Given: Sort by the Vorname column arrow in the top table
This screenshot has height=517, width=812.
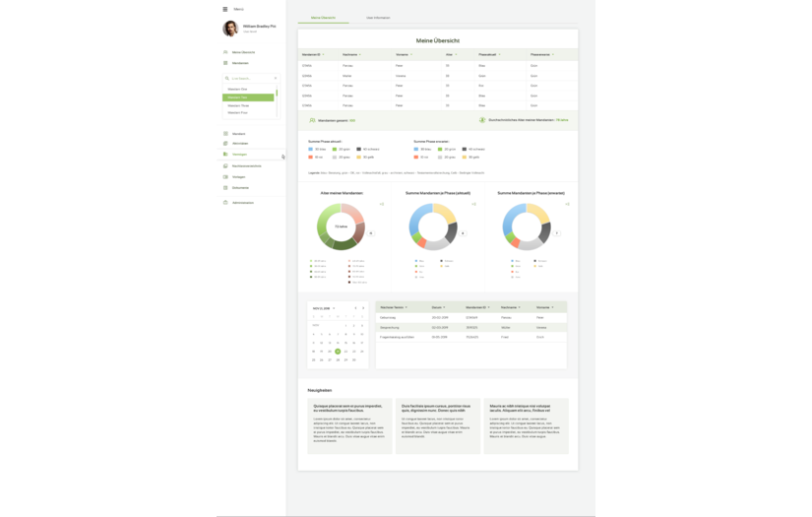Looking at the screenshot, I should tap(411, 54).
